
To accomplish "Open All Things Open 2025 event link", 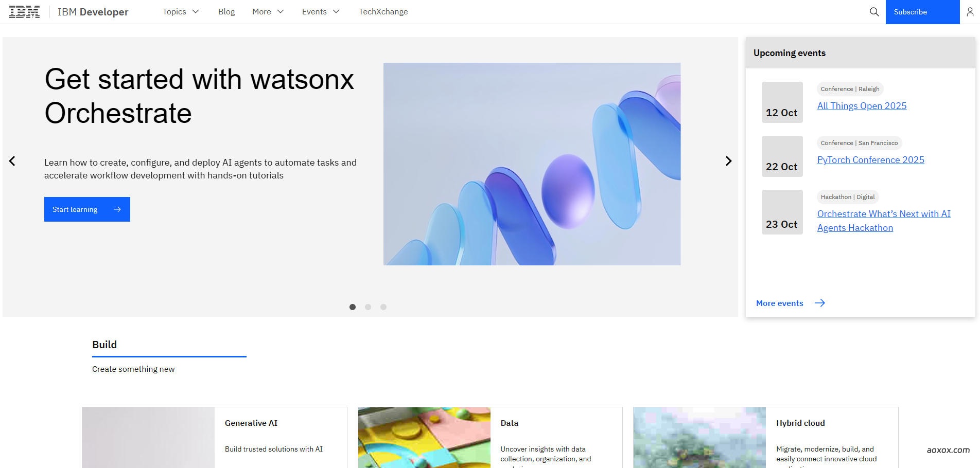I will point(862,106).
